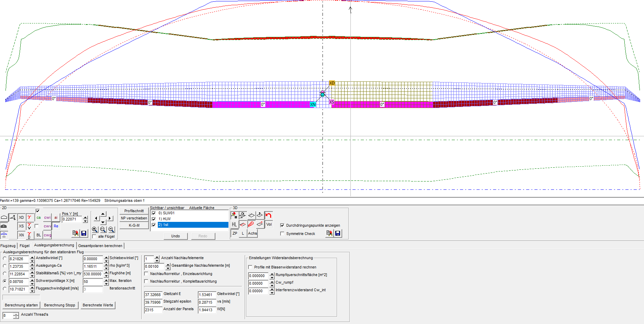Click into the rho density input field
The image size is (644, 324).
tap(92, 266)
